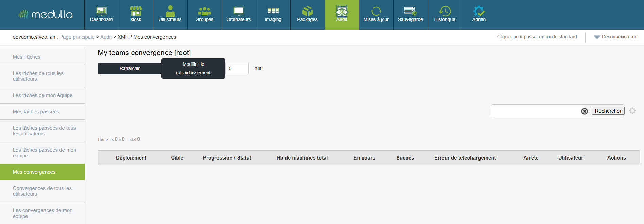The height and width of the screenshot is (224, 644).
Task: Focus the refresh interval minutes field
Action: 237,69
